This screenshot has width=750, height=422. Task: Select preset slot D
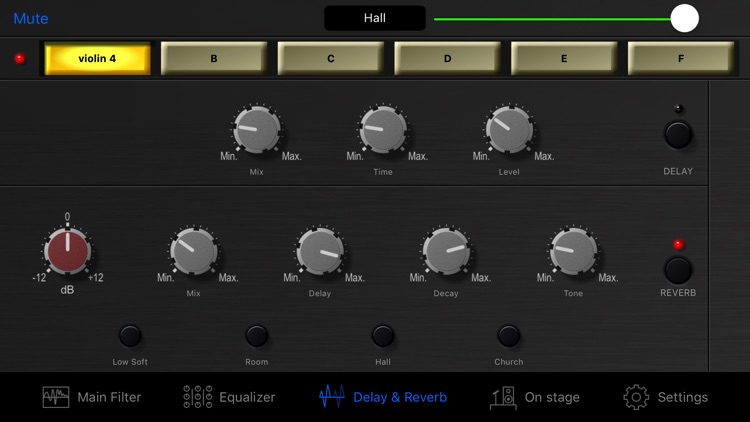coord(447,58)
